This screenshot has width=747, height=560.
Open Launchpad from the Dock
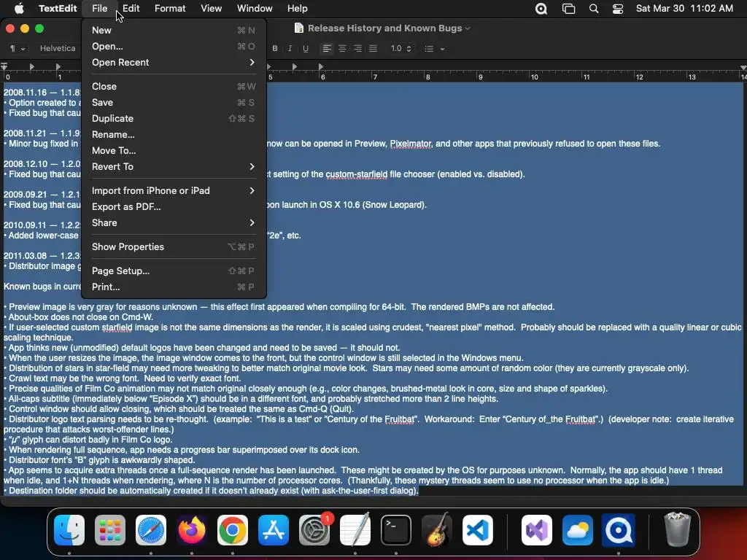(x=110, y=530)
